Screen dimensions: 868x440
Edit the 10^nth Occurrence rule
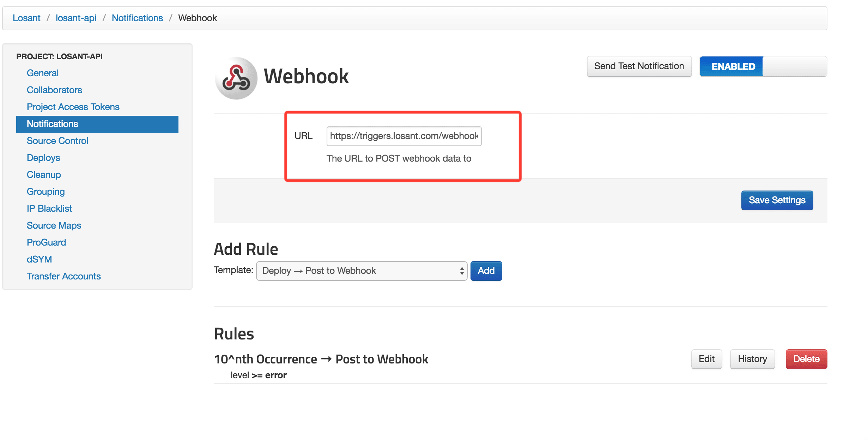point(706,359)
